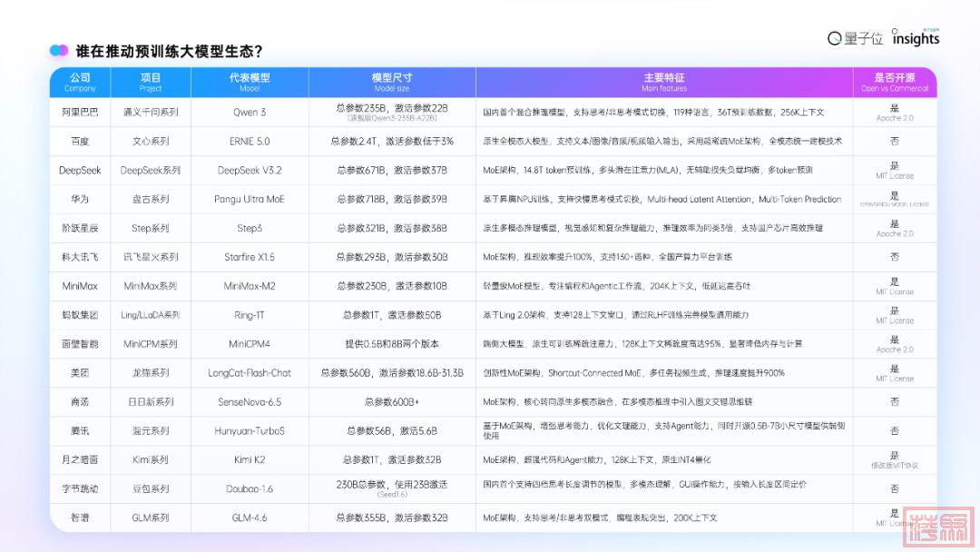Click the MiniMax-M2 model cell
Viewport: 980px width, 552px height.
pyautogui.click(x=250, y=286)
